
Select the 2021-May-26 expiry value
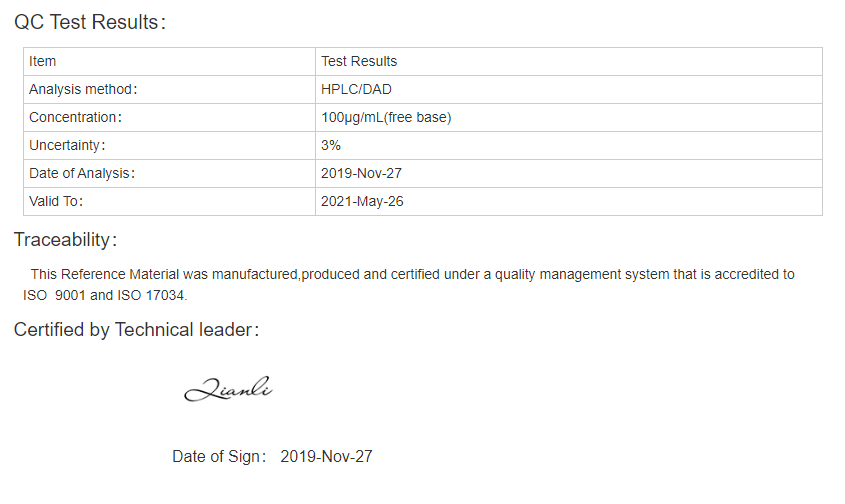[362, 202]
